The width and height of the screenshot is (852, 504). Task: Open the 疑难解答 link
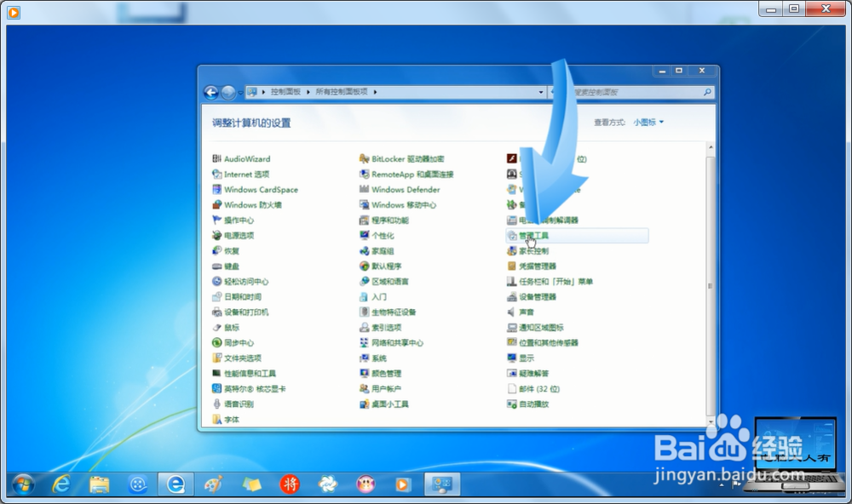click(533, 373)
